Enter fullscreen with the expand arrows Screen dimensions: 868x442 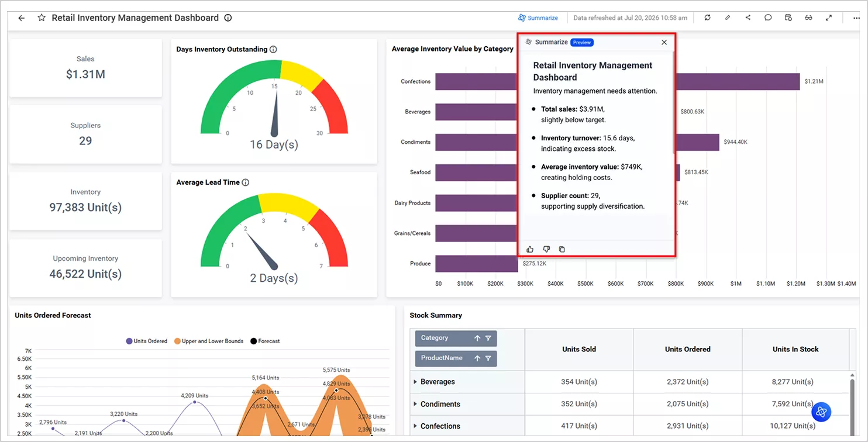[x=829, y=18]
